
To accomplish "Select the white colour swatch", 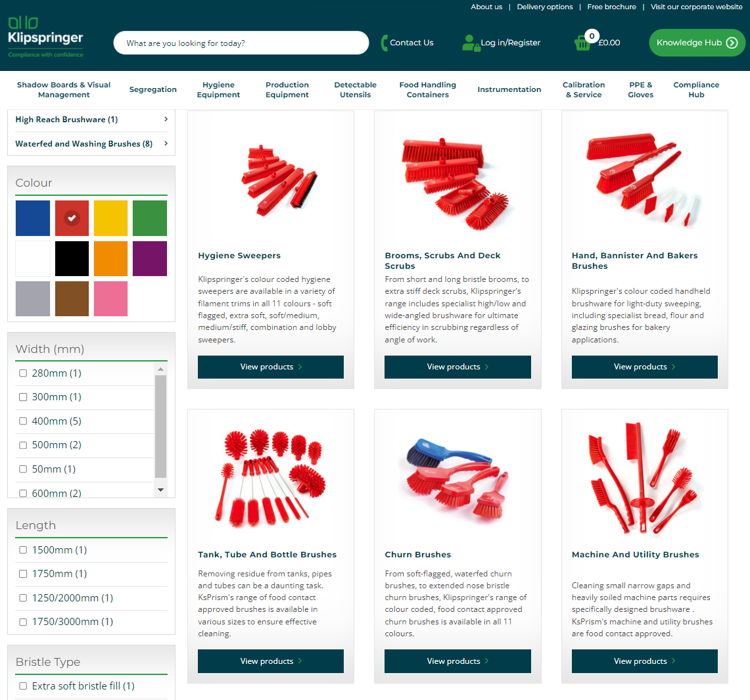I will [x=32, y=259].
